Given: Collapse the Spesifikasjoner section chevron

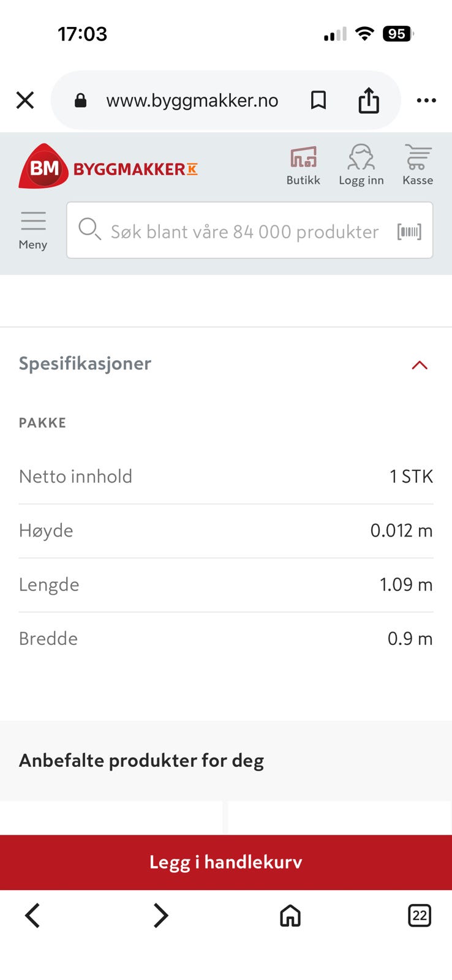Looking at the screenshot, I should (420, 365).
